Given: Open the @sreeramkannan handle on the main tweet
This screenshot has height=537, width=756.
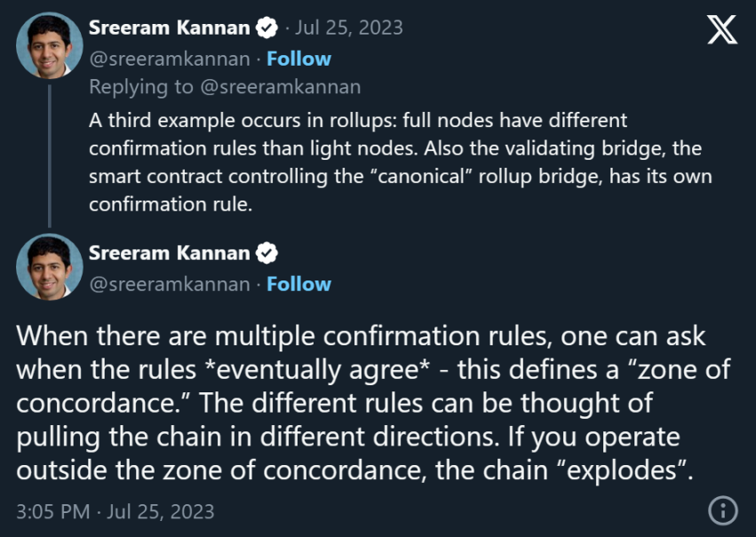Looking at the screenshot, I should click(169, 284).
